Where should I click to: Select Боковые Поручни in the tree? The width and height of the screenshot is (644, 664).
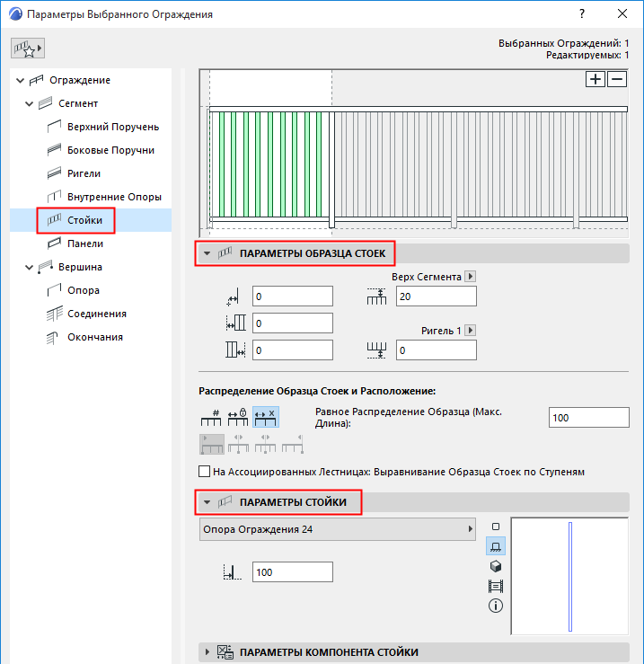pos(110,150)
